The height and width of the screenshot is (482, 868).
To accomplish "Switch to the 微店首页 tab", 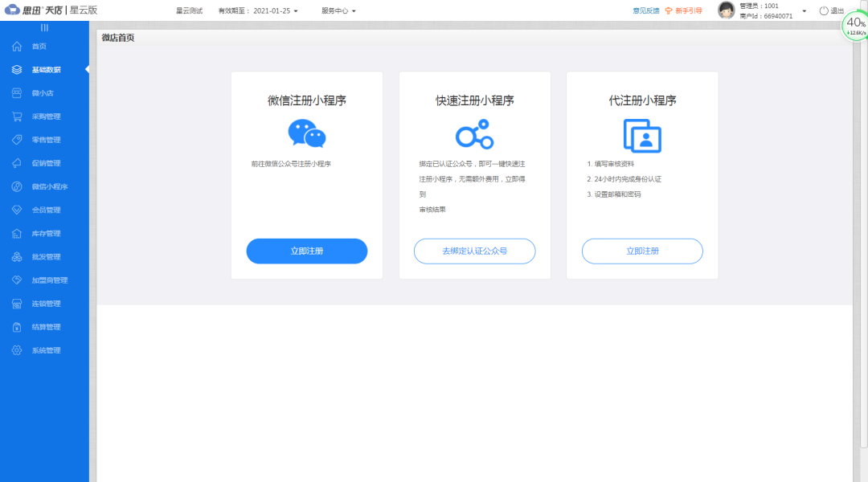I will tap(121, 36).
